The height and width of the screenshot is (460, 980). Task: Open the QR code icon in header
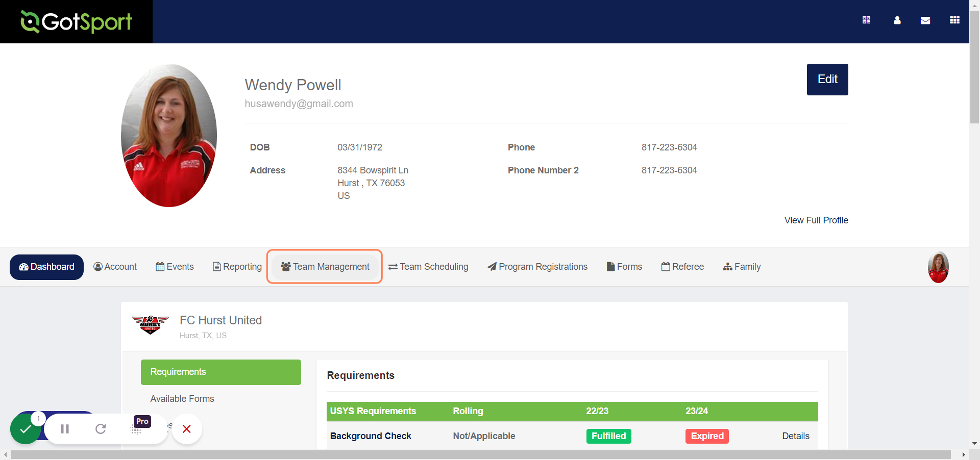click(x=866, y=20)
